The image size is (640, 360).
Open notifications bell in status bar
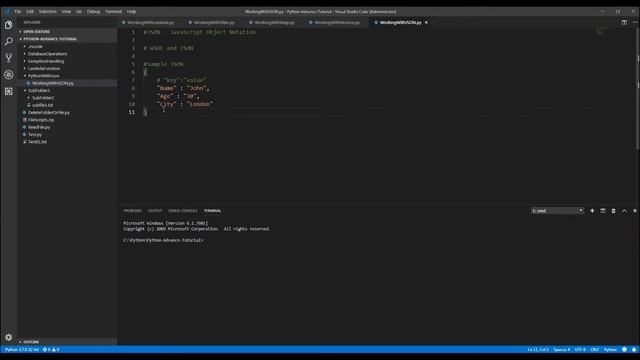point(634,349)
